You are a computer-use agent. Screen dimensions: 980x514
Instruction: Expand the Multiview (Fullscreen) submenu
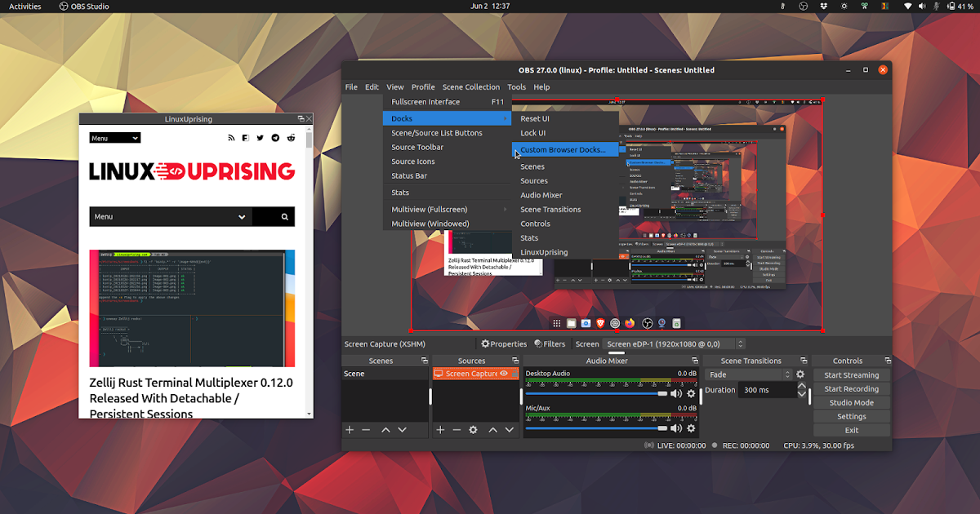coord(447,210)
